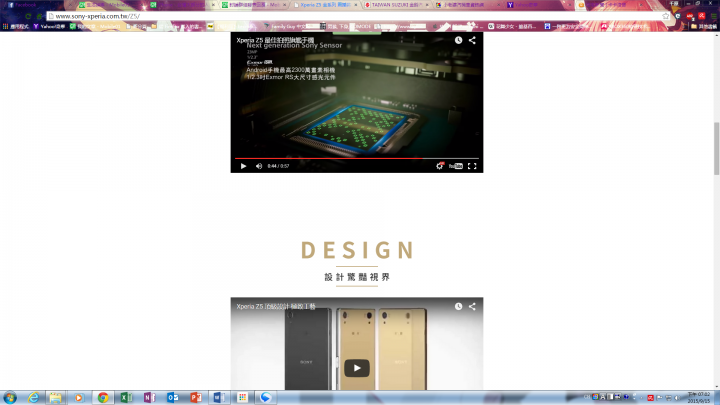720x405 pixels.
Task: Open Outlook from the taskbar
Action: coord(173,397)
